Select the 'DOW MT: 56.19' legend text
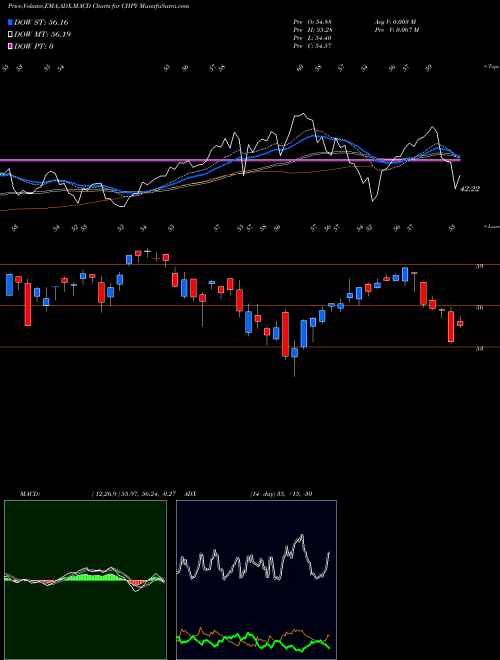Viewport: 500px width, 660px height. click(43, 35)
